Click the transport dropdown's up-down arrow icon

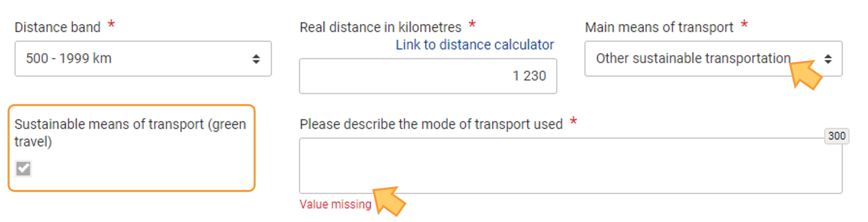[828, 59]
